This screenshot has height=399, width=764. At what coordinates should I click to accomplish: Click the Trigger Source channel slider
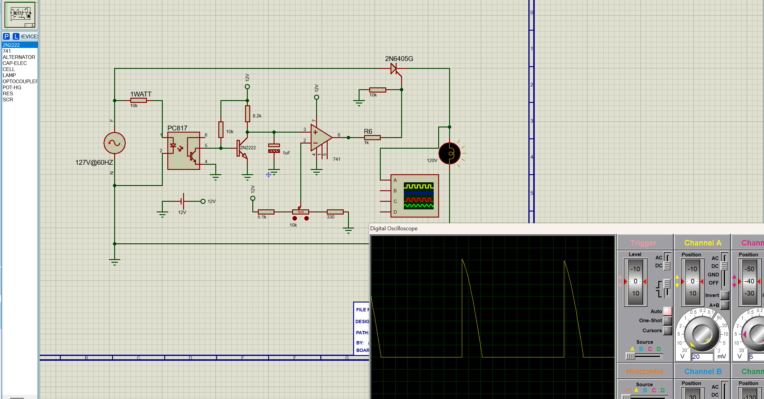click(x=645, y=356)
